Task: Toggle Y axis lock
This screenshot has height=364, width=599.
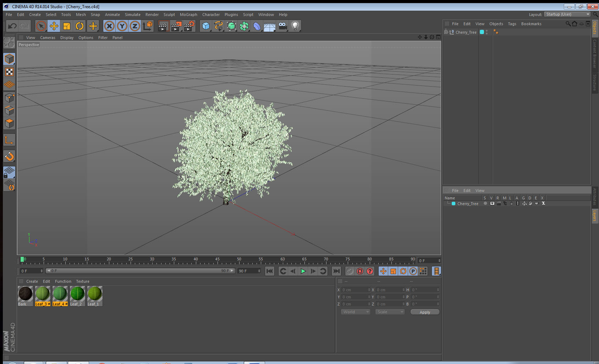Action: (122, 26)
